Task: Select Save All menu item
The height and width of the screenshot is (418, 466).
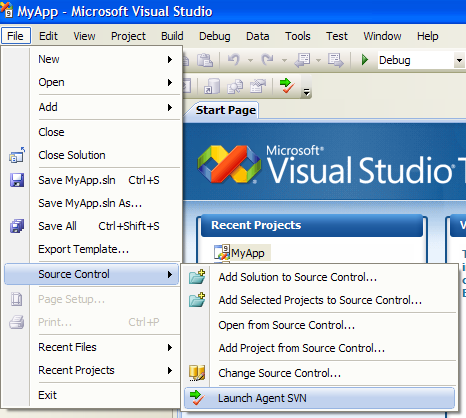Action: click(92, 226)
